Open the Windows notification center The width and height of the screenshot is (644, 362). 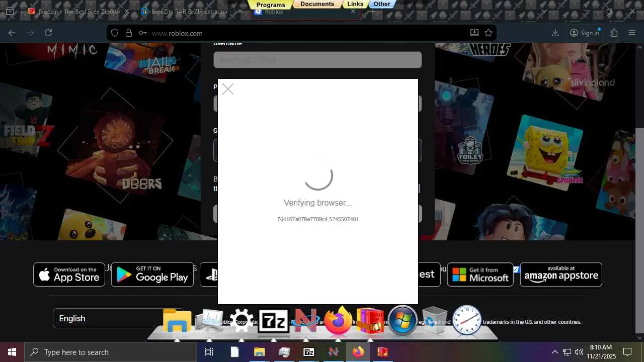[x=627, y=352]
